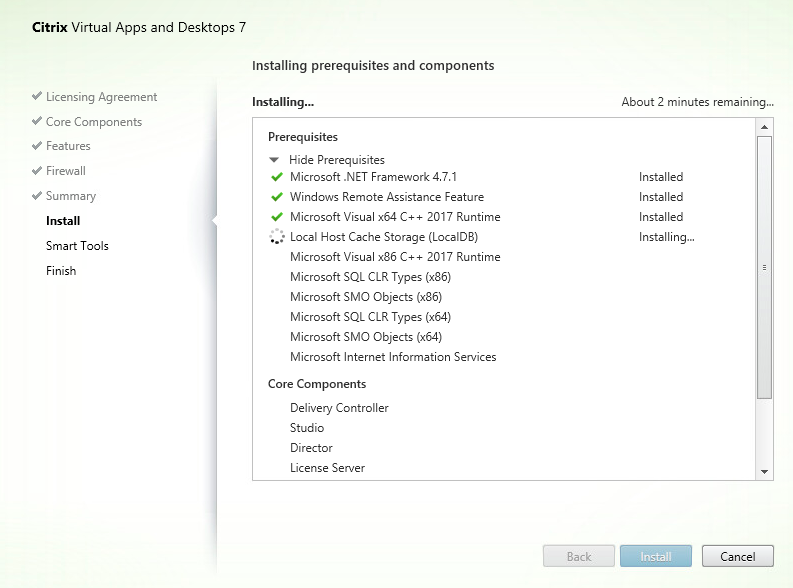Click scroll up arrow in component list
The image size is (793, 588).
click(764, 127)
